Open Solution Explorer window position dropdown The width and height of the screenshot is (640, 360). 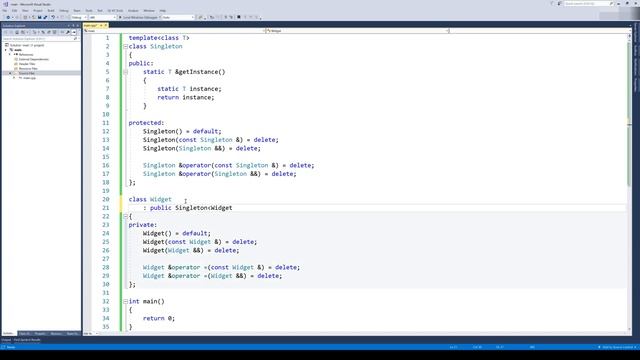point(68,25)
